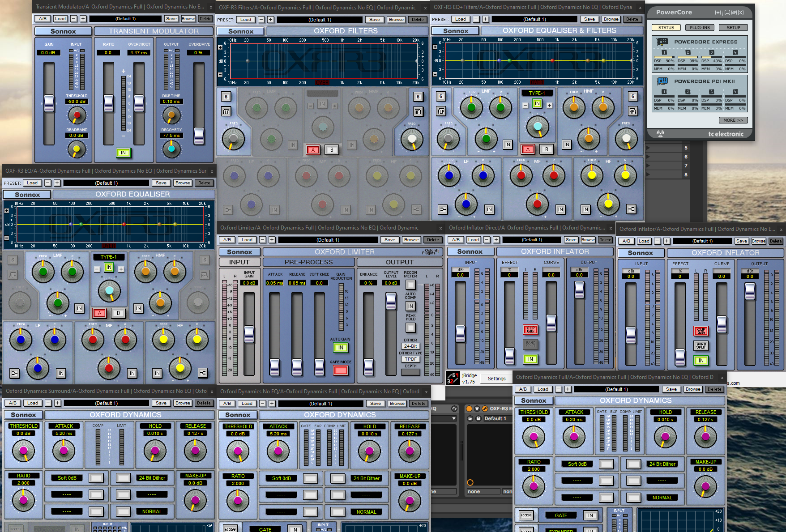Click graph minus icon in Oxford Equaliser window
The image size is (786, 532).
pos(6,238)
